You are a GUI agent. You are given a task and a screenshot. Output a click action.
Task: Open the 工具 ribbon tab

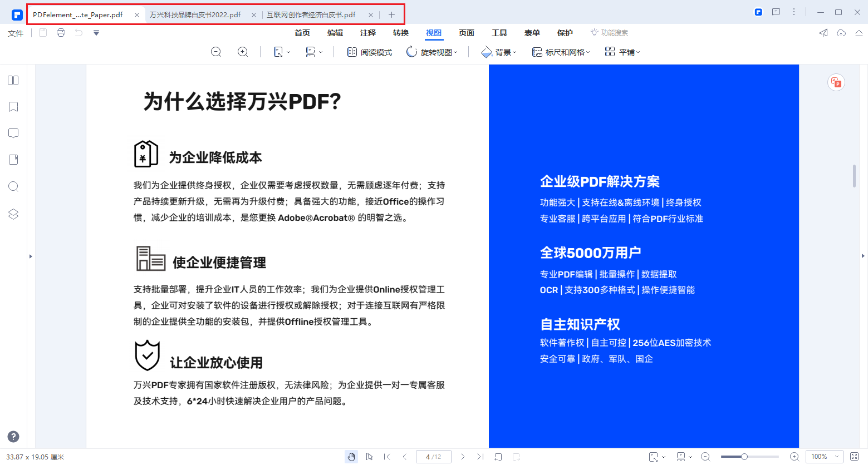499,33
